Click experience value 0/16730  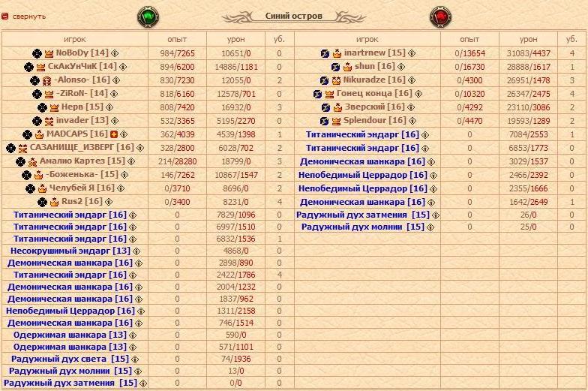pos(469,67)
